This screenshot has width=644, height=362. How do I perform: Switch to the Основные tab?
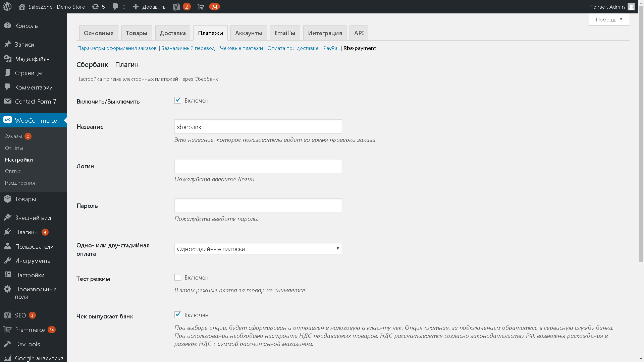tap(99, 33)
